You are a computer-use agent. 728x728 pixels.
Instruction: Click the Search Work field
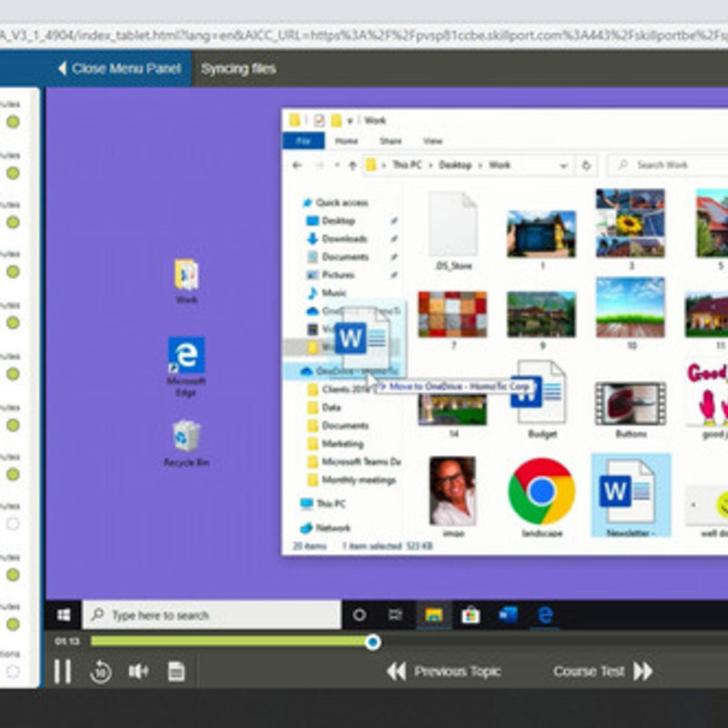[669, 165]
